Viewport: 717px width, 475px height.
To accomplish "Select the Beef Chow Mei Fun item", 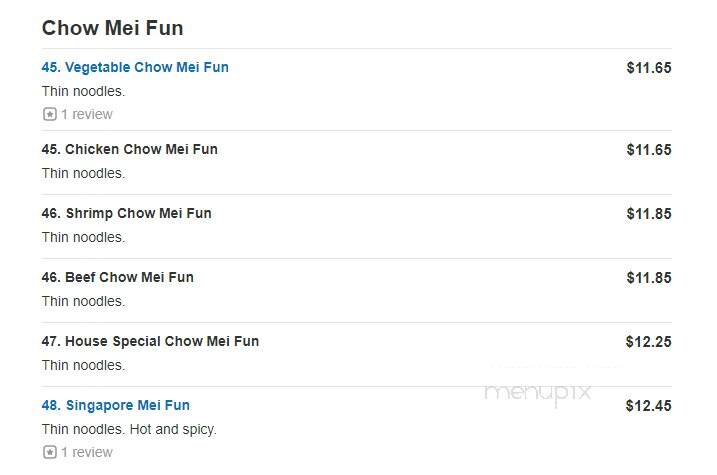I will tap(118, 277).
